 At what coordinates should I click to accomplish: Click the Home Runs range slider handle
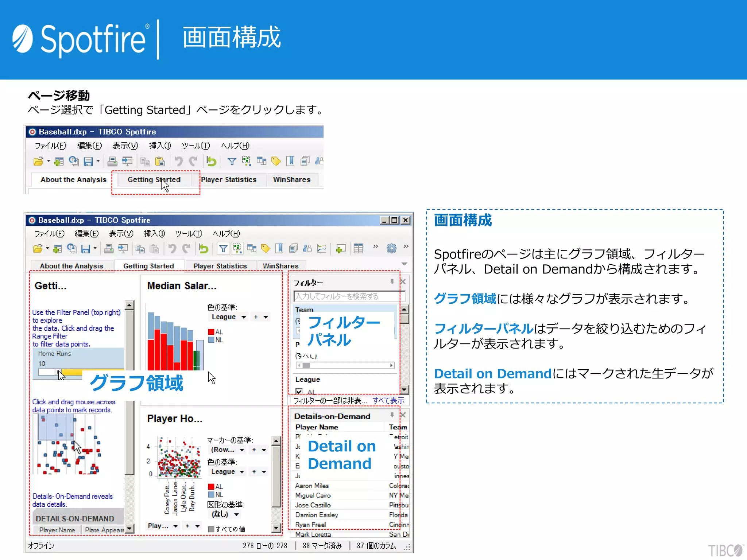(x=58, y=372)
